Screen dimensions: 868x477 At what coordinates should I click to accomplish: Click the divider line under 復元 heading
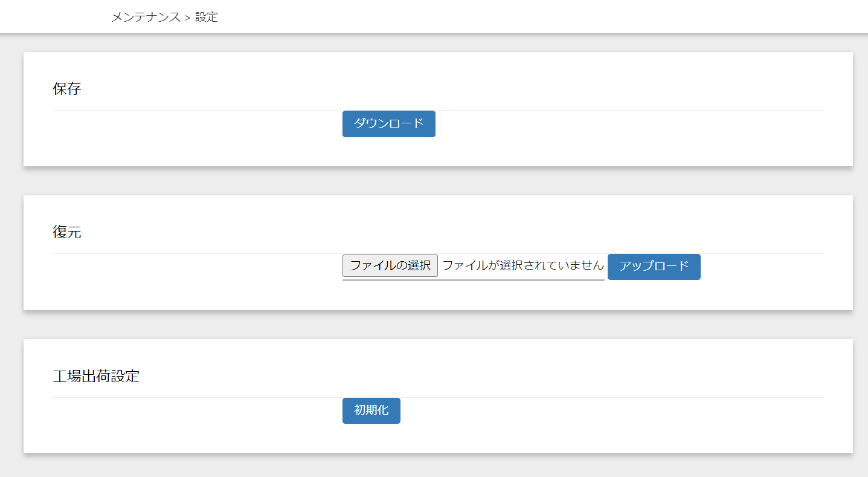181,253
